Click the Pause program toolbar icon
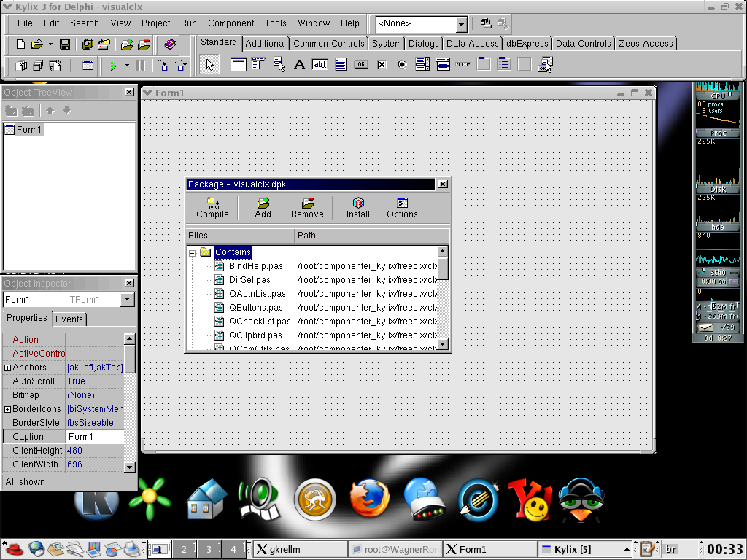Image resolution: width=747 pixels, height=560 pixels. coord(140,65)
